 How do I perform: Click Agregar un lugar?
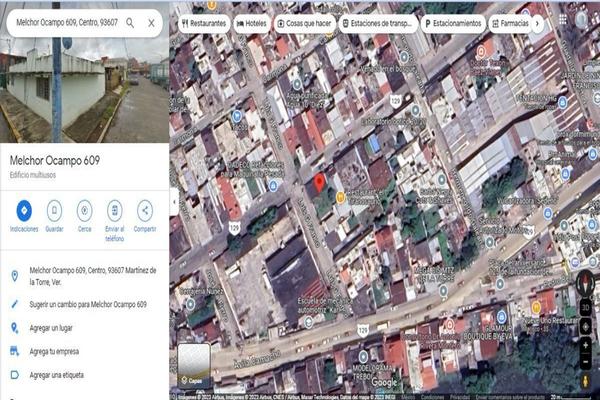coord(51,328)
